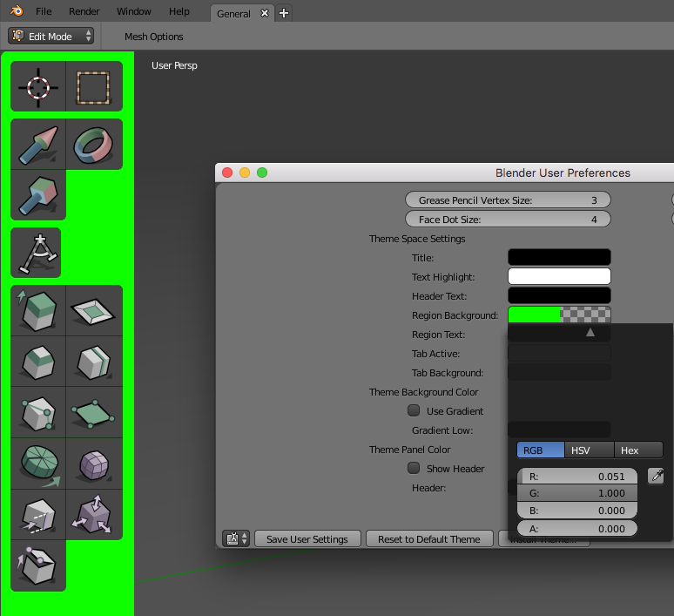This screenshot has height=616, width=674.
Task: Click the G channel slider
Action: coord(576,493)
